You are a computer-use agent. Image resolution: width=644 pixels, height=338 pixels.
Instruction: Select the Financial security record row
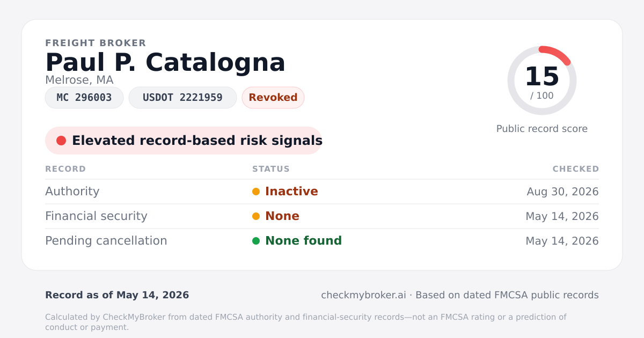click(322, 216)
